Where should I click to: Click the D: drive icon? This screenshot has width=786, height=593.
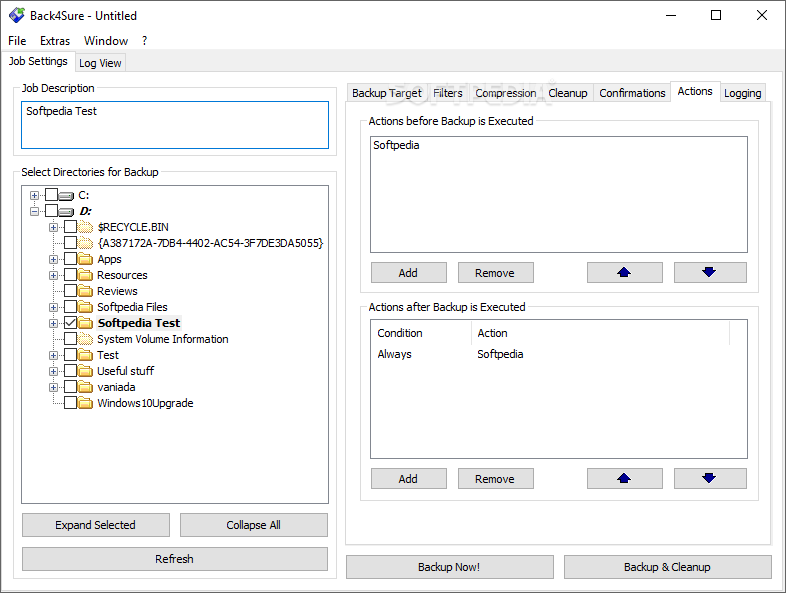pos(66,212)
